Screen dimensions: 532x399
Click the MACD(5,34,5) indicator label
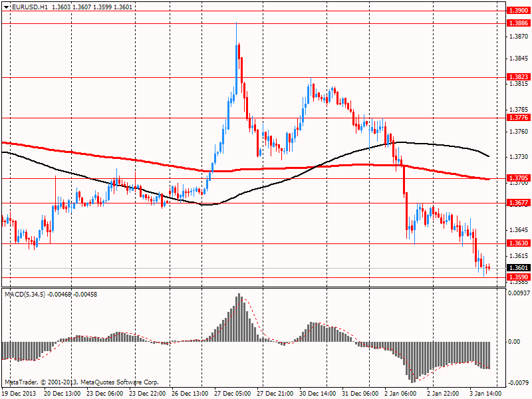25,294
